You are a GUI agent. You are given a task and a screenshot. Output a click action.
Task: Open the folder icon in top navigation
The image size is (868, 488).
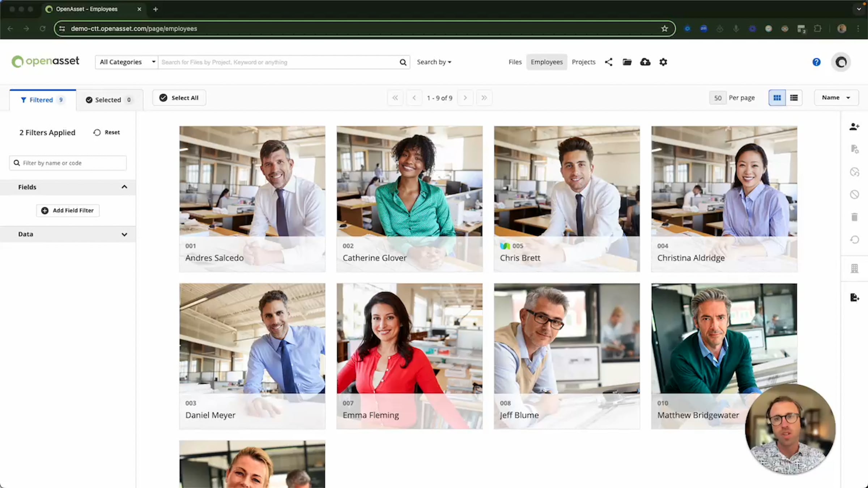pos(627,62)
